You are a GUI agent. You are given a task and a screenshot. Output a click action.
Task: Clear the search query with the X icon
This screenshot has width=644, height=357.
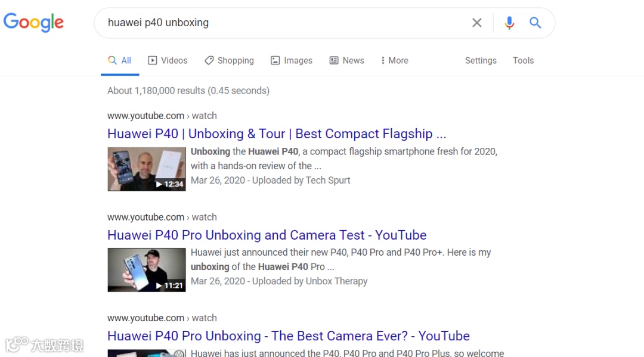(476, 22)
